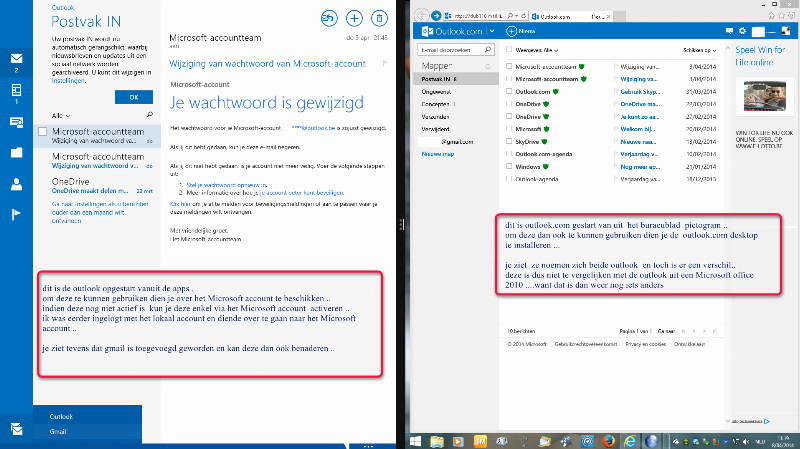Tick the checkbox beside the selected Microsoft-accountteam mail in Mail app

(43, 132)
